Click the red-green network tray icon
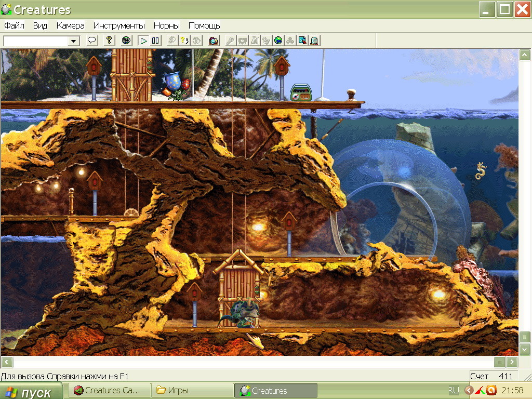The width and height of the screenshot is (532, 399). pos(480,391)
